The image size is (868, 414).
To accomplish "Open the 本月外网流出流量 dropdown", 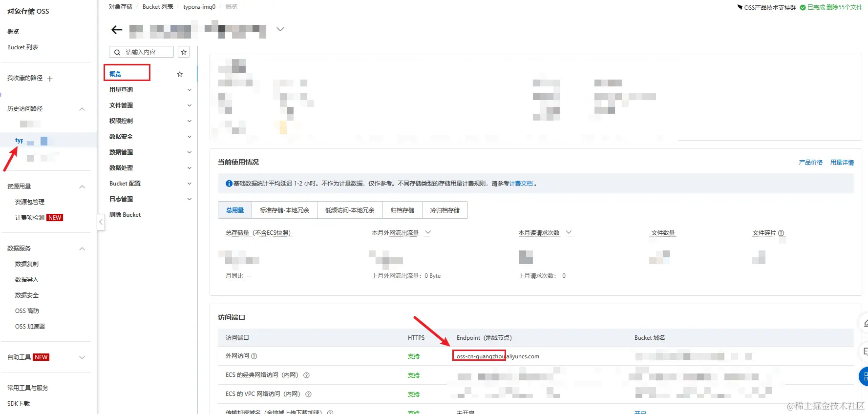I will 428,233.
